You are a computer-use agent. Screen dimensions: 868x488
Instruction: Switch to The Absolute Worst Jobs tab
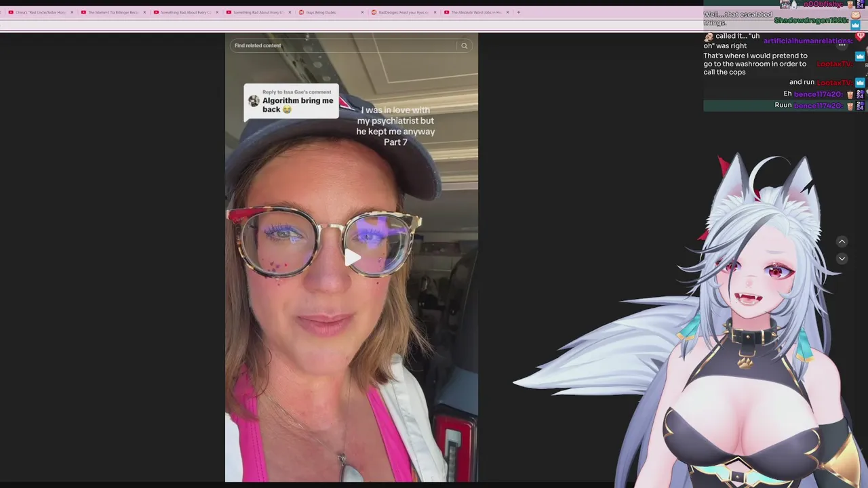pos(476,12)
